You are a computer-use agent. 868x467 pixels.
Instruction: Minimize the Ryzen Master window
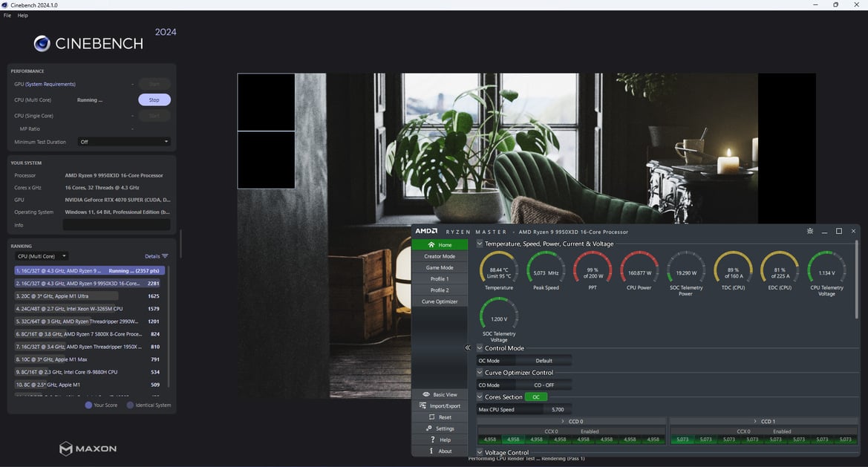(x=824, y=232)
